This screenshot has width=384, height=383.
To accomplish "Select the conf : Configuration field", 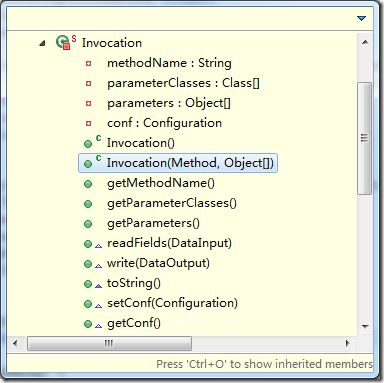I will (x=164, y=123).
